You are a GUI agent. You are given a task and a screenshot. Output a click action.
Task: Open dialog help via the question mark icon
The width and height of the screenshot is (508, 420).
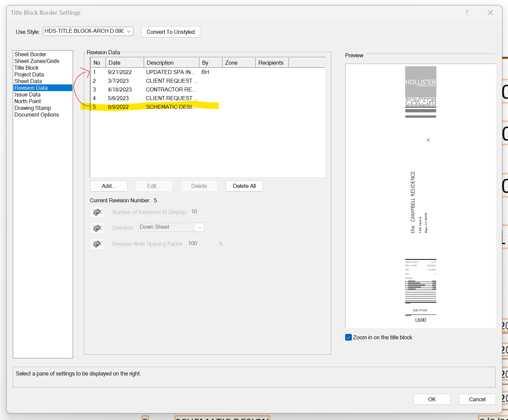pyautogui.click(x=466, y=12)
